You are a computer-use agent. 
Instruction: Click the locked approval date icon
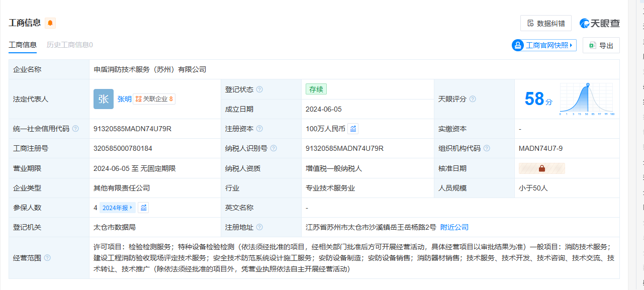pyautogui.click(x=541, y=168)
